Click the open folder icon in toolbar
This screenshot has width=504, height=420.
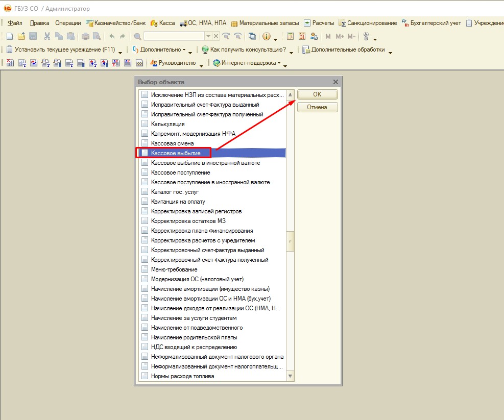[x=21, y=36]
